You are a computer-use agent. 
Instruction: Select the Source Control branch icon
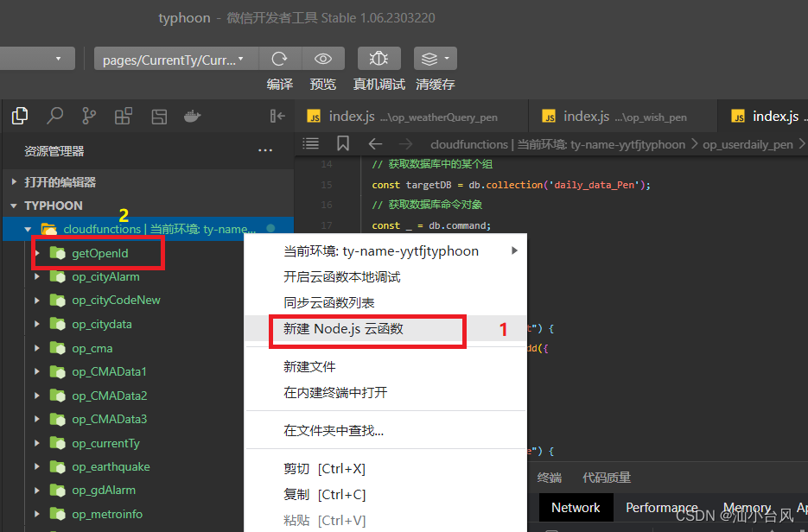[x=88, y=115]
